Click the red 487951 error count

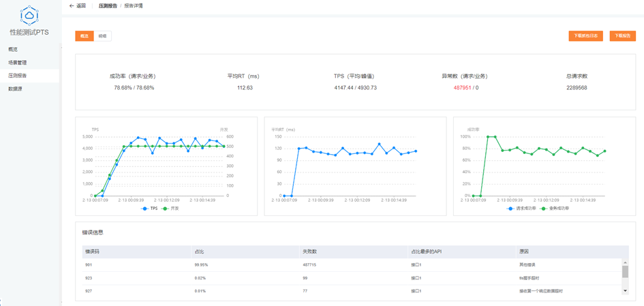[462, 88]
